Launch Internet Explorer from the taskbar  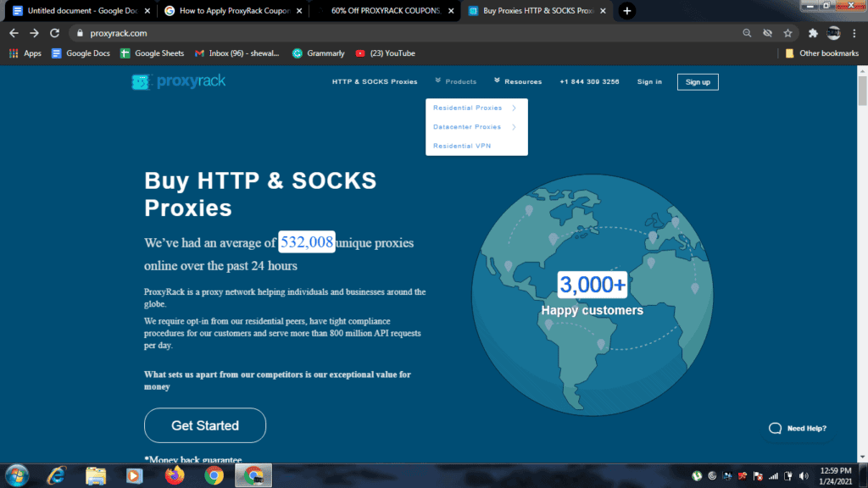point(56,476)
